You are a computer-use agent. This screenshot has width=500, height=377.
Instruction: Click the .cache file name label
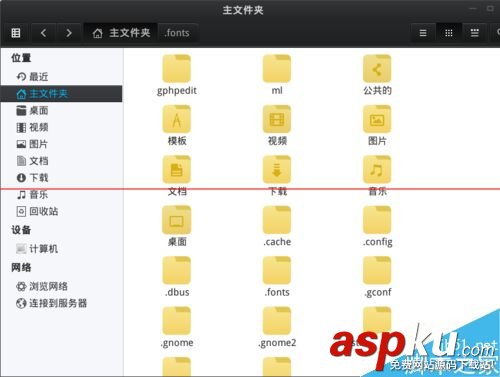[277, 242]
